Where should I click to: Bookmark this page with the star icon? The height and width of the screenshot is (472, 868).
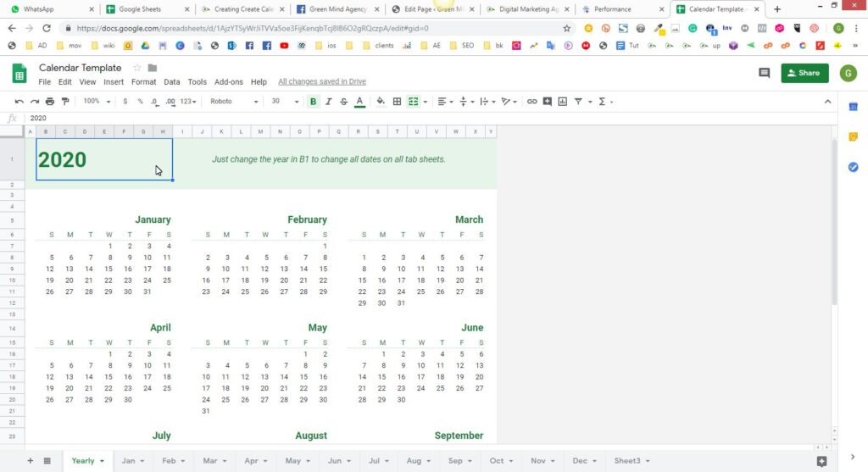[x=566, y=28]
